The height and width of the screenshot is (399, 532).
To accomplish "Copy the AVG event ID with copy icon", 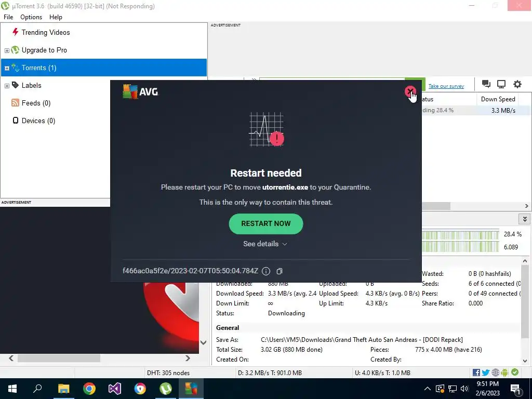I will (x=279, y=271).
